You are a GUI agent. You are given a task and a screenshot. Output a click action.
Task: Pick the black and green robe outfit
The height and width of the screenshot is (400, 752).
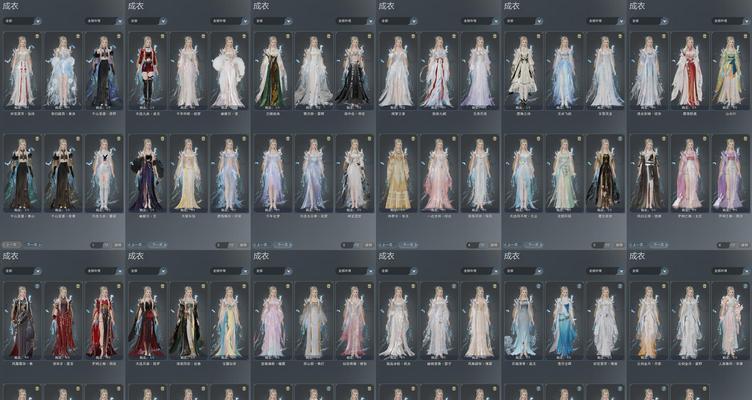point(188,321)
